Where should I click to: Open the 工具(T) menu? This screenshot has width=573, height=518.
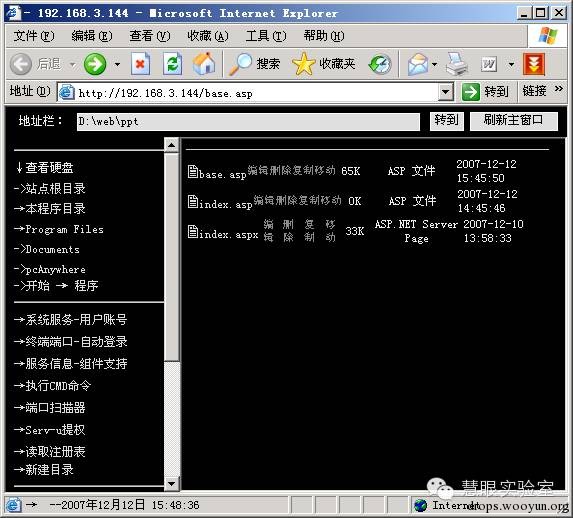pos(266,36)
